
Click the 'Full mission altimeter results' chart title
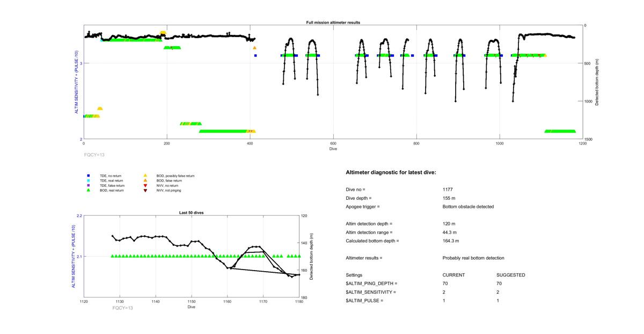tap(333, 23)
